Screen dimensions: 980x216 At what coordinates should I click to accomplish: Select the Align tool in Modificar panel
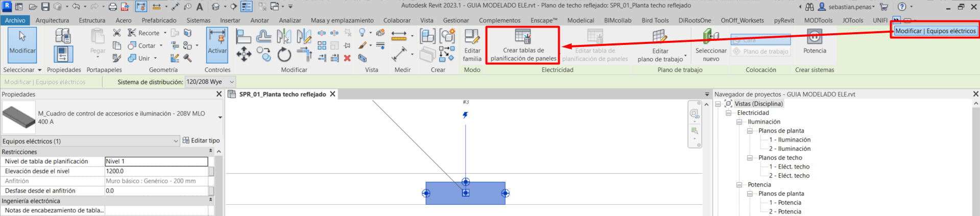coord(244,36)
